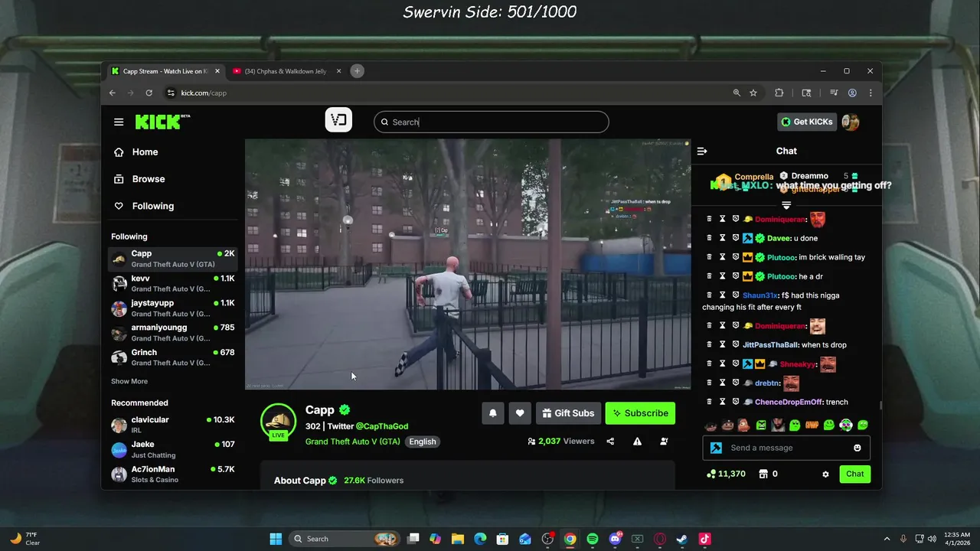
Task: Toggle notification bell for Capp
Action: [493, 413]
